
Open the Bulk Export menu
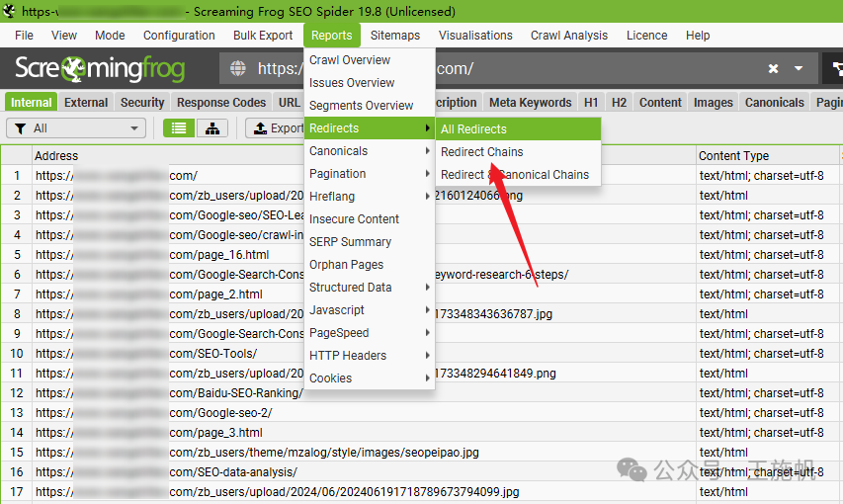[x=263, y=35]
